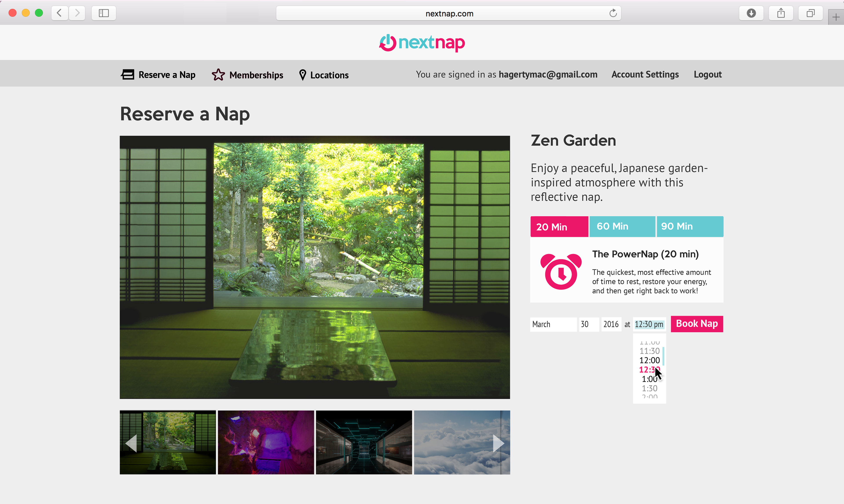Click the pink alarm clock icon
This screenshot has width=844, height=504.
561,271
